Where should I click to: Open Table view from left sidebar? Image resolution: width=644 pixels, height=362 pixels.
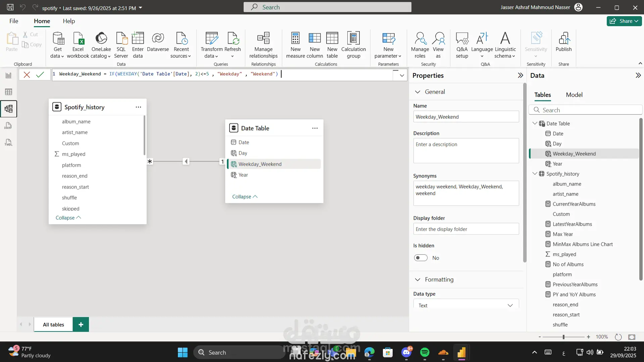8,92
